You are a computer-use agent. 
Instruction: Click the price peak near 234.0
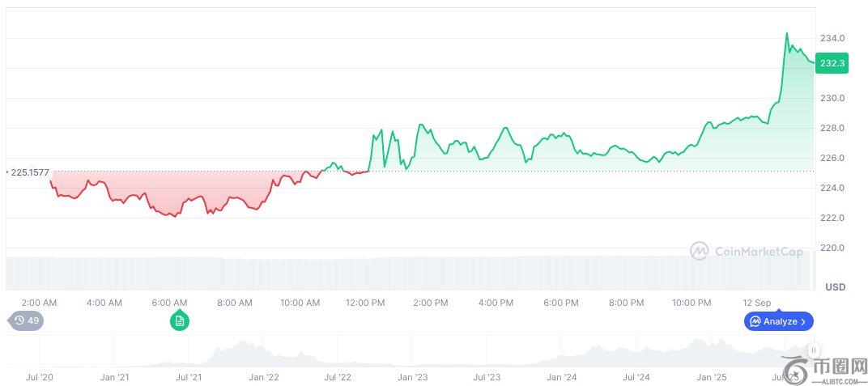(786, 34)
